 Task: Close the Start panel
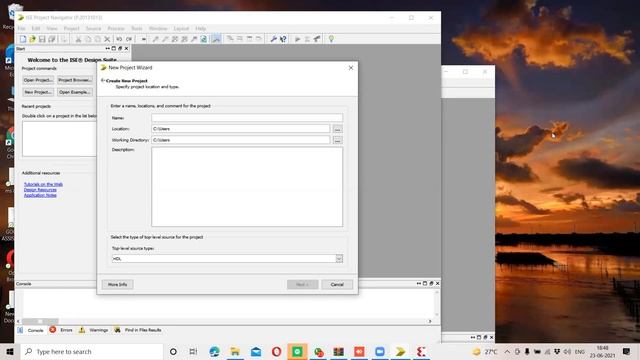pyautogui.click(x=127, y=49)
